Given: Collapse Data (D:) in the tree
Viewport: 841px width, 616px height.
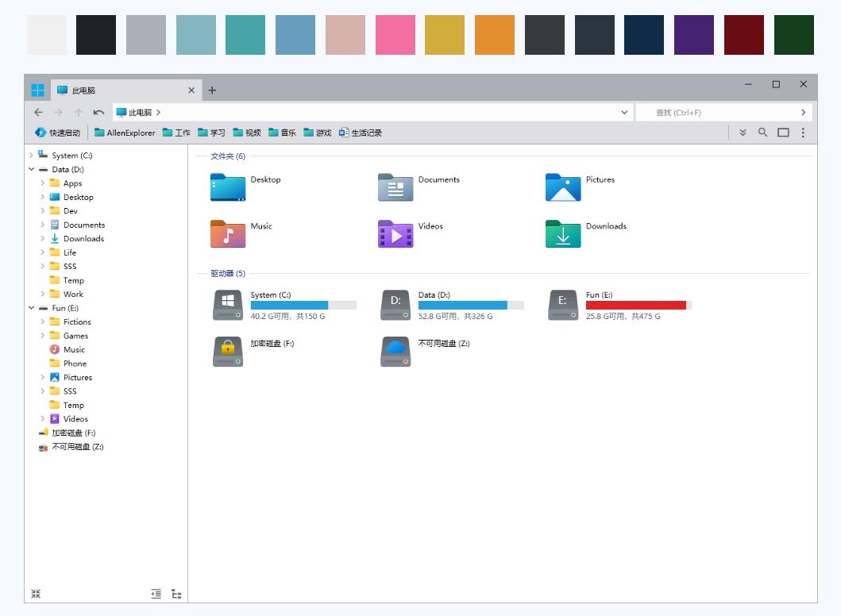Looking at the screenshot, I should pos(31,169).
